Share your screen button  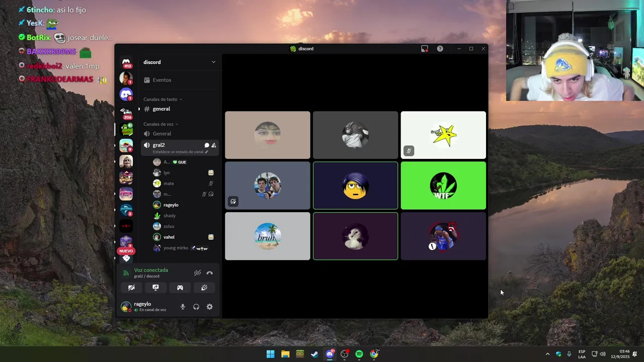(155, 288)
